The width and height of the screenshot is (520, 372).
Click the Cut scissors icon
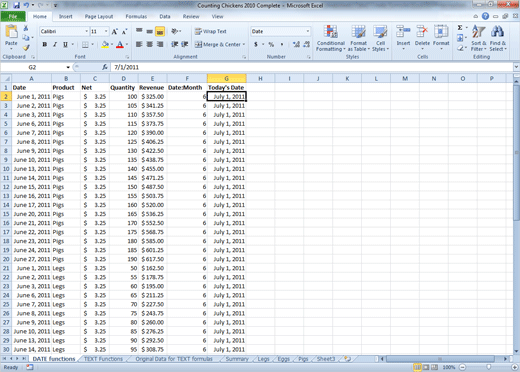pyautogui.click(x=26, y=28)
